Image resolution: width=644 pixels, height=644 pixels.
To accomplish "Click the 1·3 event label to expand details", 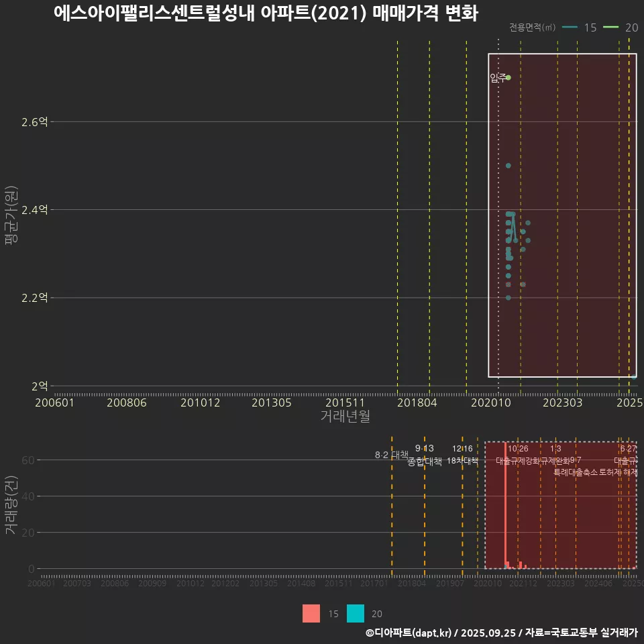I will [x=555, y=448].
